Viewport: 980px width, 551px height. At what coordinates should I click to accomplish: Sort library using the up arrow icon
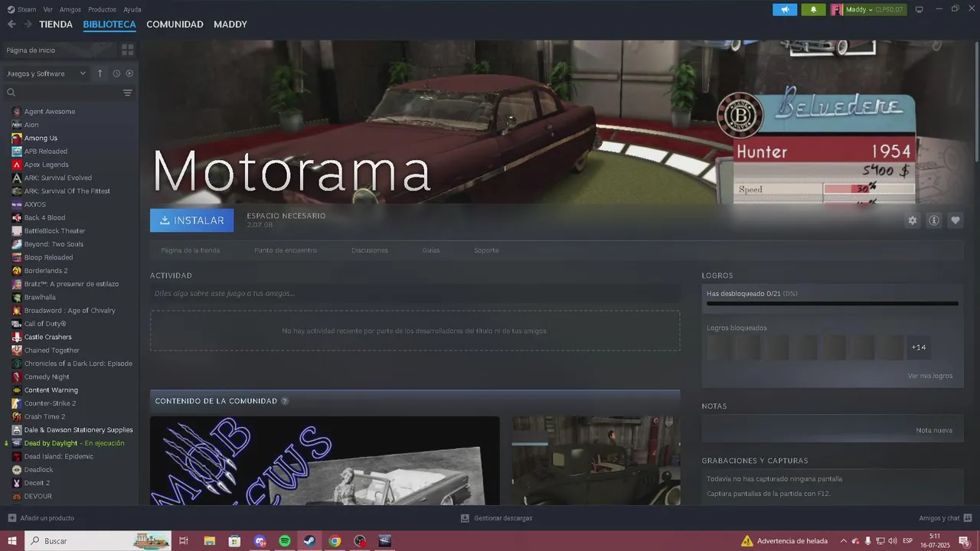point(100,73)
